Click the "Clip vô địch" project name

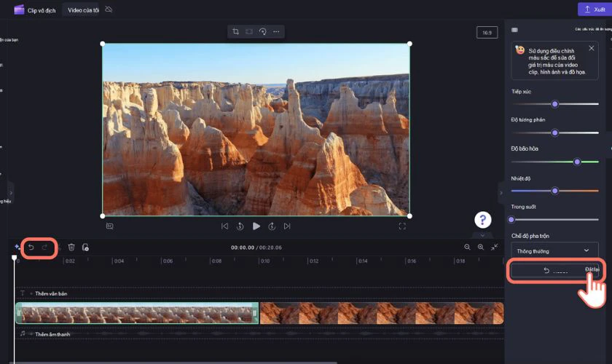[42, 10]
